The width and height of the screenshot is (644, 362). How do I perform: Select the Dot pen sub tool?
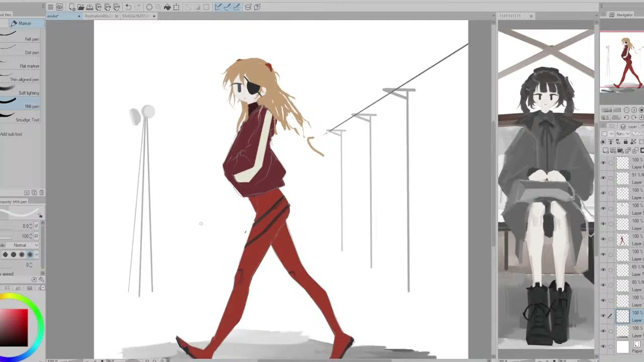[20, 49]
